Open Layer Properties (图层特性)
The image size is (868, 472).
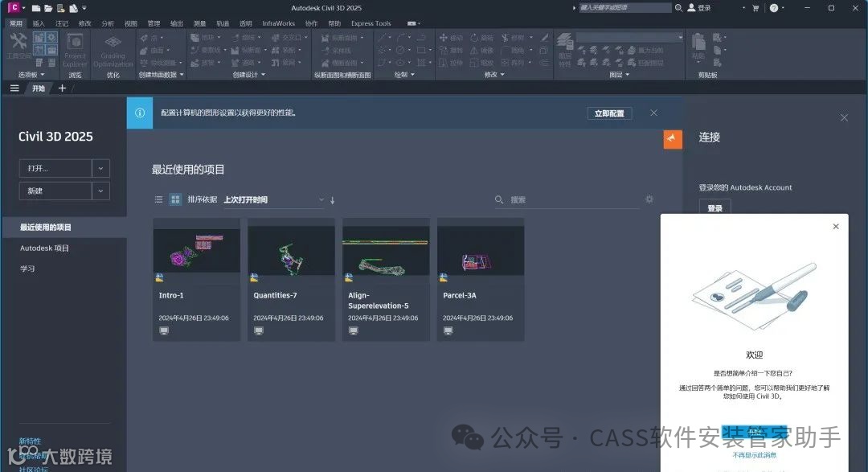click(564, 49)
